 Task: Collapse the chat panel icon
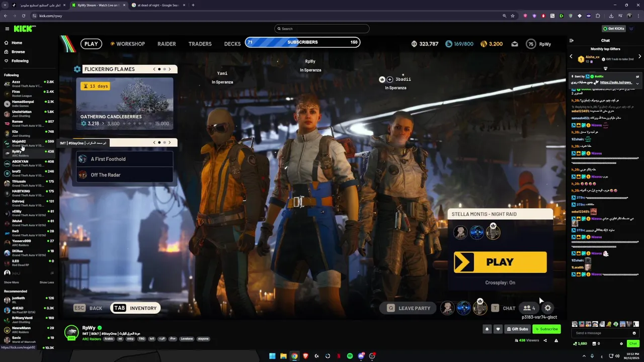click(572, 41)
